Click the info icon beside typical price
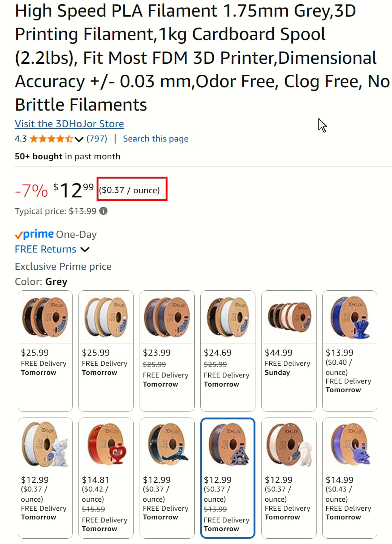392x544 pixels. [x=103, y=211]
